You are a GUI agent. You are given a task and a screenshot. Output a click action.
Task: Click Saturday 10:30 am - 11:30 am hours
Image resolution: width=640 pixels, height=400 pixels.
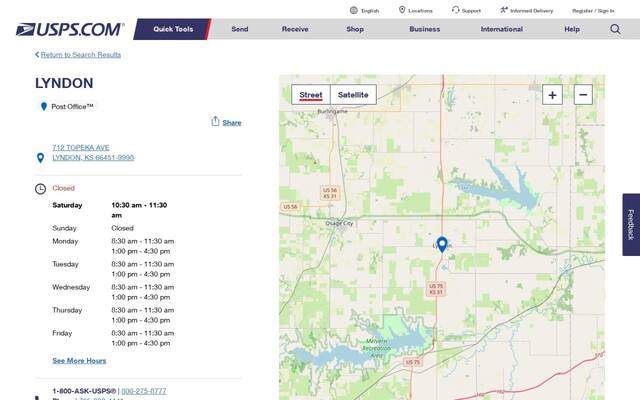coord(139,210)
